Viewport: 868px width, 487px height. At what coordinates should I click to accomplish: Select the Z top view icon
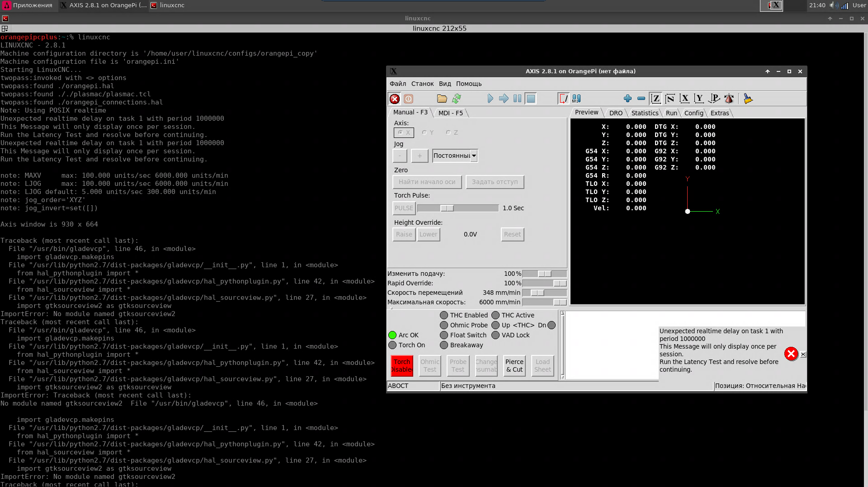pyautogui.click(x=656, y=99)
